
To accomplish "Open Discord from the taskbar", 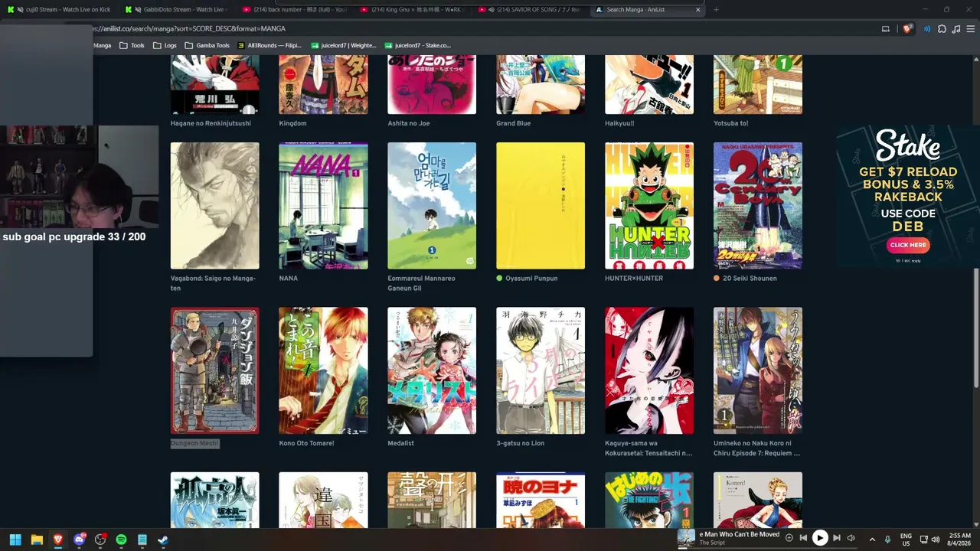I will point(80,540).
